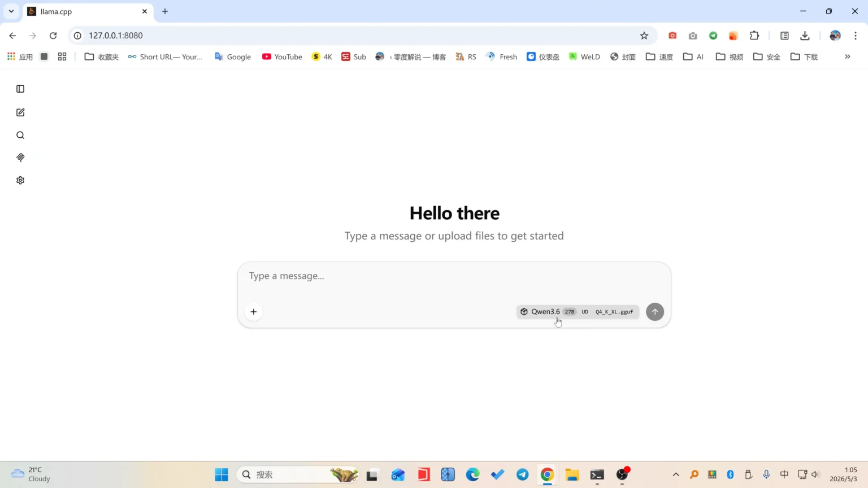
Task: Bookmark this page with the star icon
Action: (644, 36)
